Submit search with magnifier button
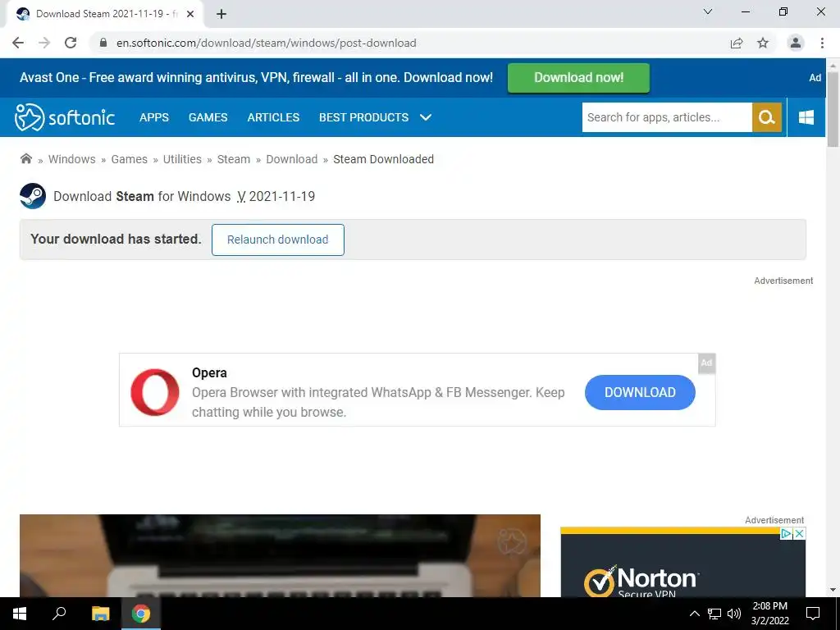This screenshot has width=840, height=630. (767, 117)
